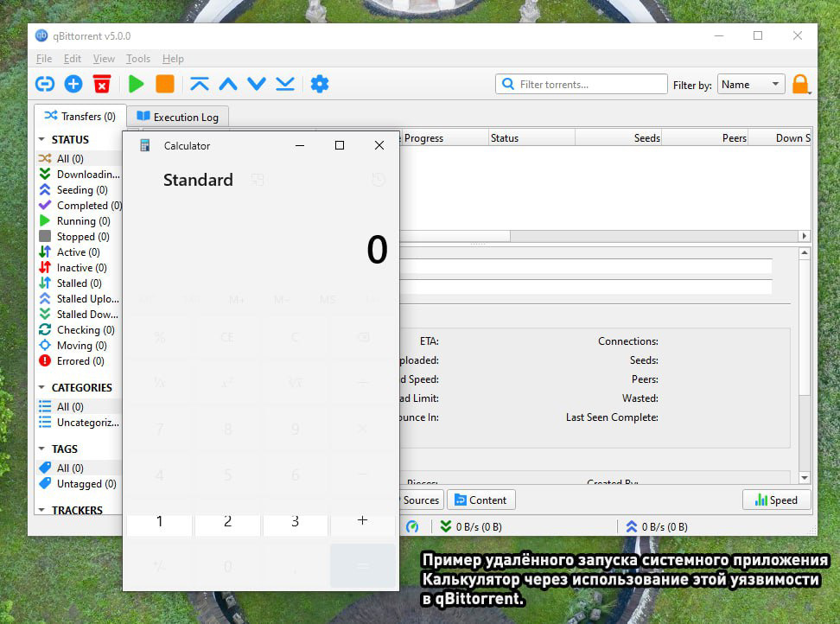Click the upload speed status bar entry

[657, 527]
